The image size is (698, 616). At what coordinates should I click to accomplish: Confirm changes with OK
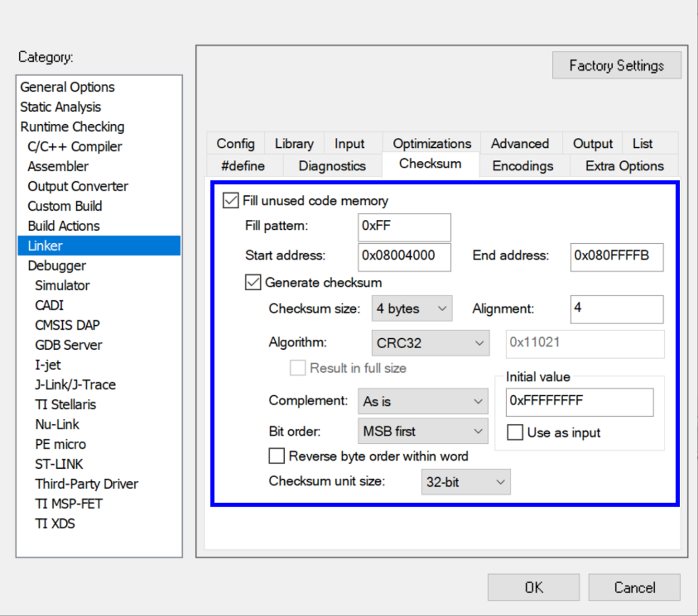pos(533,587)
